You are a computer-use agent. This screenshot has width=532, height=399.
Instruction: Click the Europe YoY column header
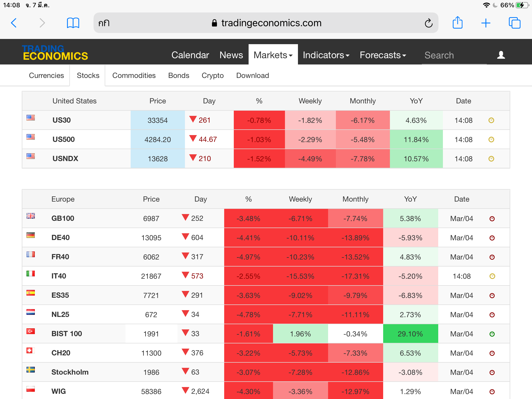point(410,199)
